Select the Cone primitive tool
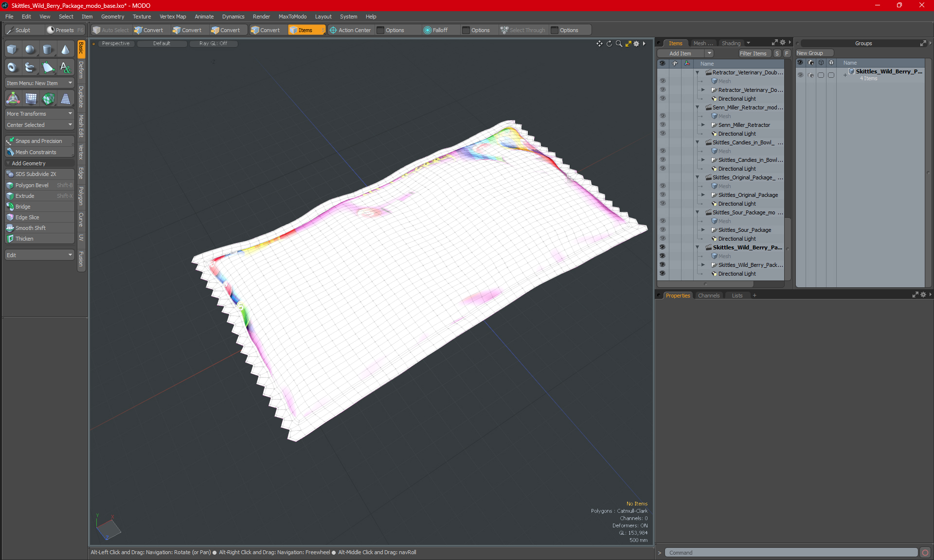This screenshot has width=934, height=560. pos(65,49)
